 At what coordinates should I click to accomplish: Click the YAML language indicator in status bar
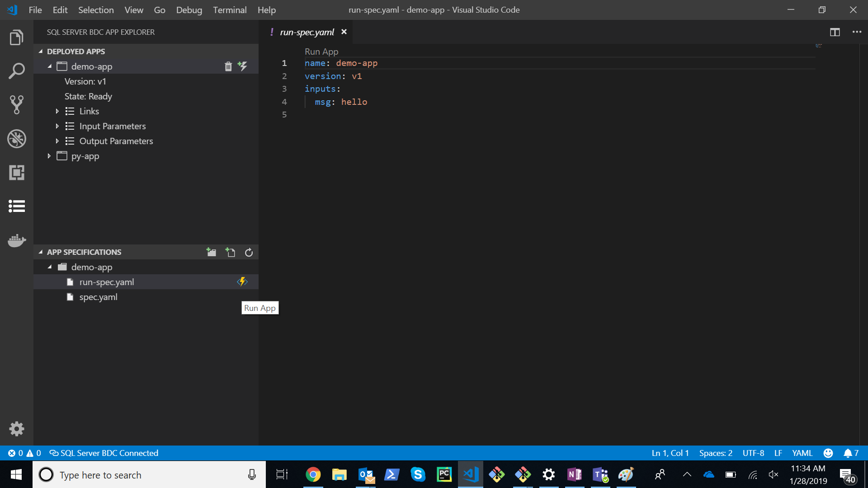point(802,453)
